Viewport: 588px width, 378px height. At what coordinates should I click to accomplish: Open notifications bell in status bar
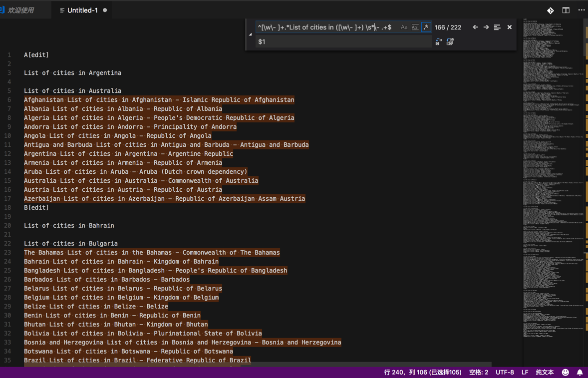580,373
